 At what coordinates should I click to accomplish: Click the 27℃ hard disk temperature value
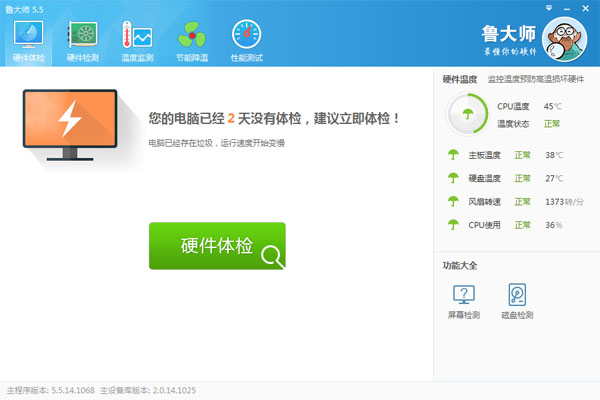coord(554,178)
